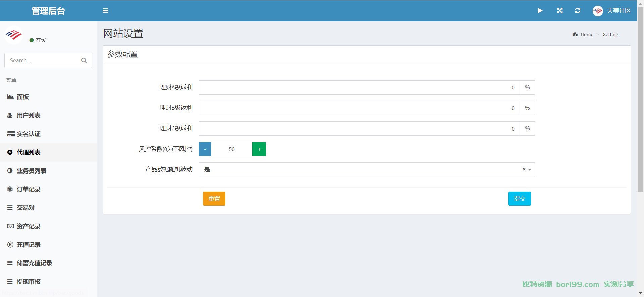Click the Home dashboard breadcrumb icon
Image resolution: width=644 pixels, height=297 pixels.
[x=575, y=34]
